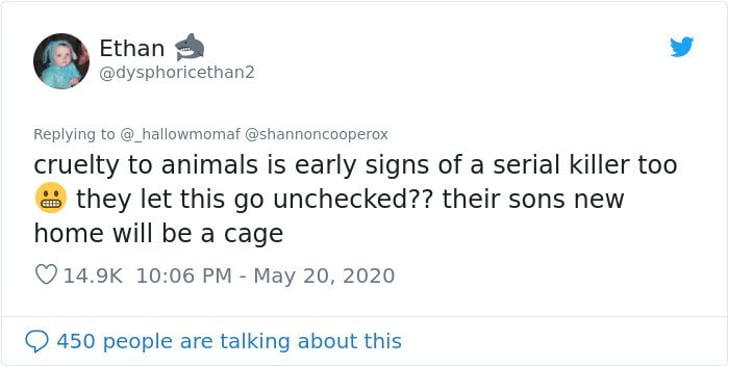Open the @shannoncooperox mention
The width and height of the screenshot is (729, 367).
(316, 135)
